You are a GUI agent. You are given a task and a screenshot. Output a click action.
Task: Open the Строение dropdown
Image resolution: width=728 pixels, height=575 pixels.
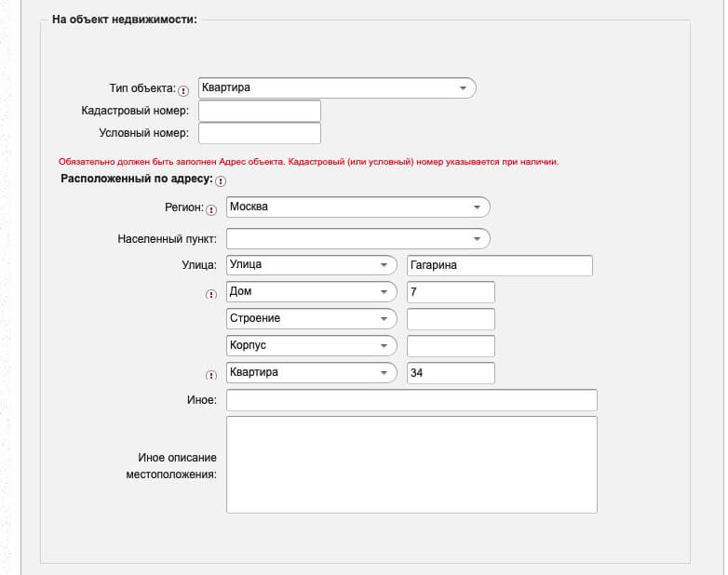point(311,319)
